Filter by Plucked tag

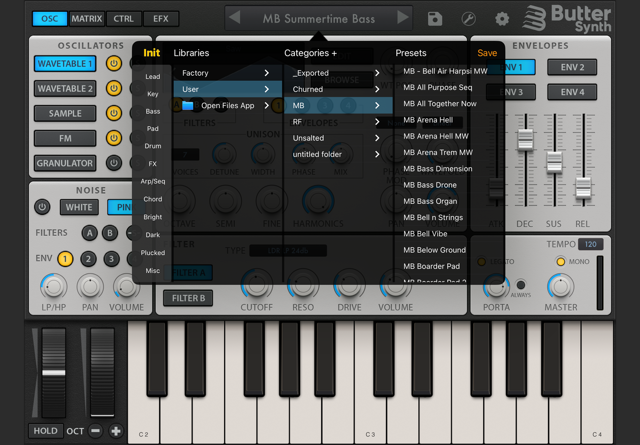tap(153, 253)
